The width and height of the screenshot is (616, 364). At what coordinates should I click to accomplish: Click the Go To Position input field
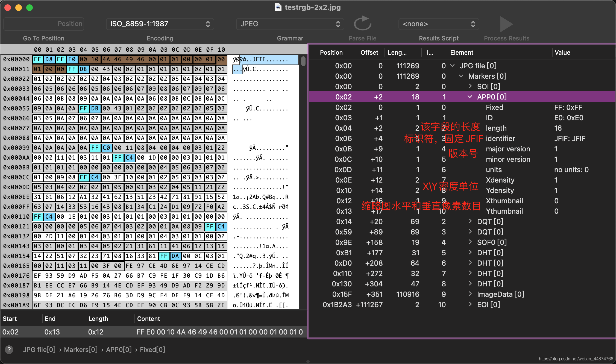(44, 24)
